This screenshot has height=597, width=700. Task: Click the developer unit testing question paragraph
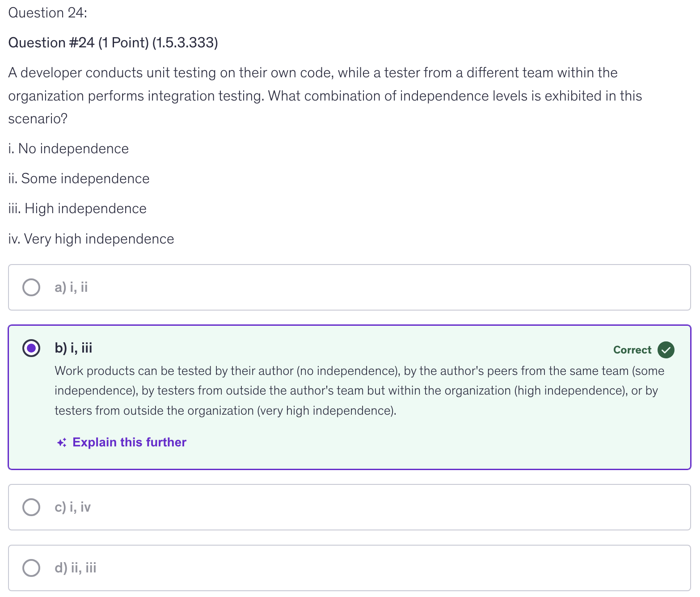coord(325,96)
